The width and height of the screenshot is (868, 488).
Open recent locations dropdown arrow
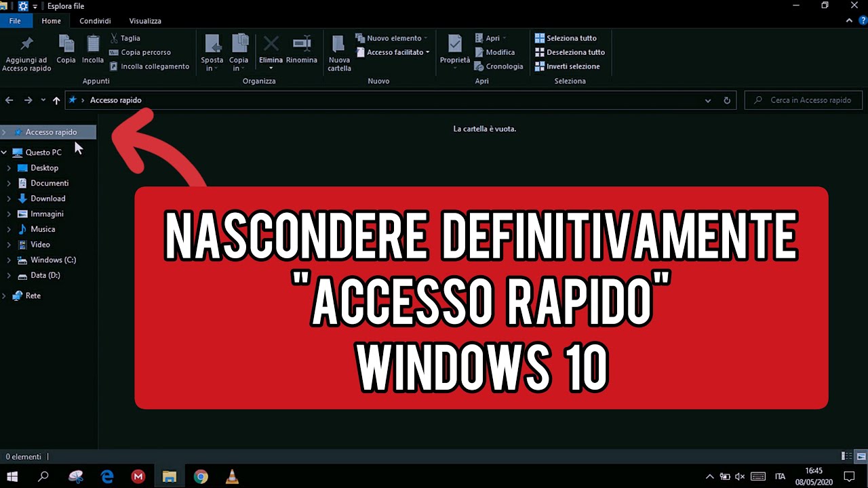(43, 100)
